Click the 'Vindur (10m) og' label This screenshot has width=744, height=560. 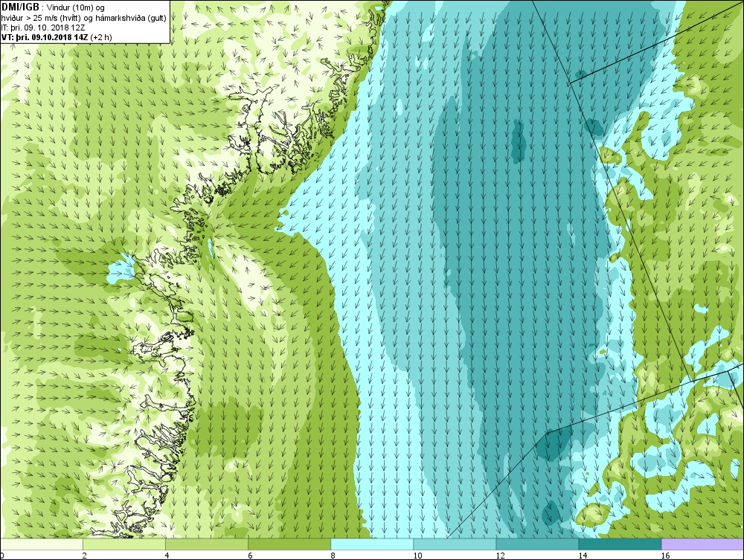coord(76,7)
